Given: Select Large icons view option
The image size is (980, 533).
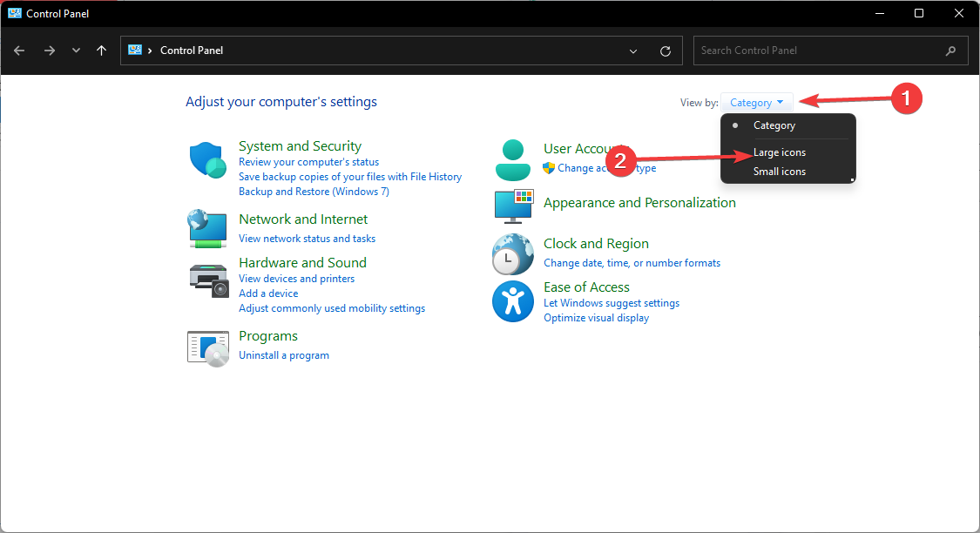Looking at the screenshot, I should pos(780,152).
